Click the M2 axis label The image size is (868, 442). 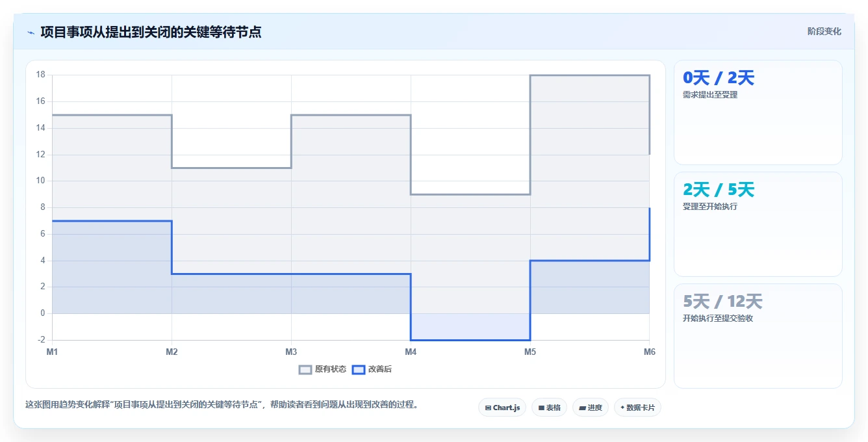(x=172, y=352)
